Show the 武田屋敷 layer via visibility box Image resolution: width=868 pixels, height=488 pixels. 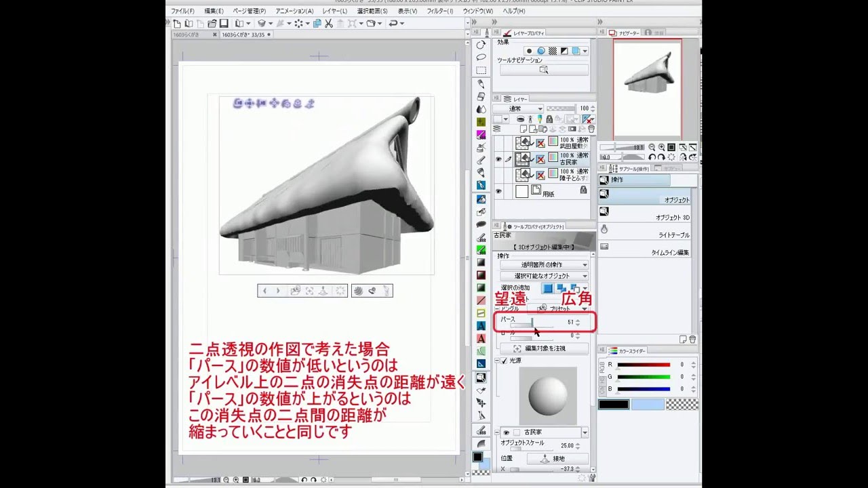[x=498, y=143]
